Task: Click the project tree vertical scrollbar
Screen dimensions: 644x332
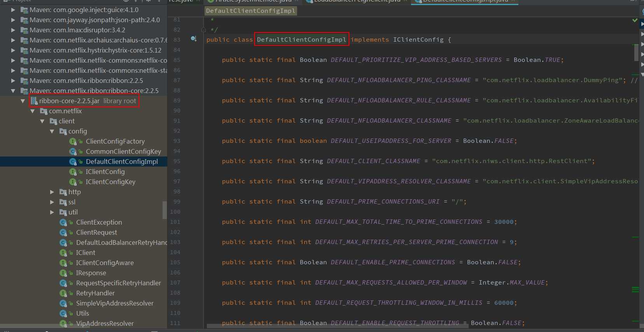Action: click(x=164, y=210)
